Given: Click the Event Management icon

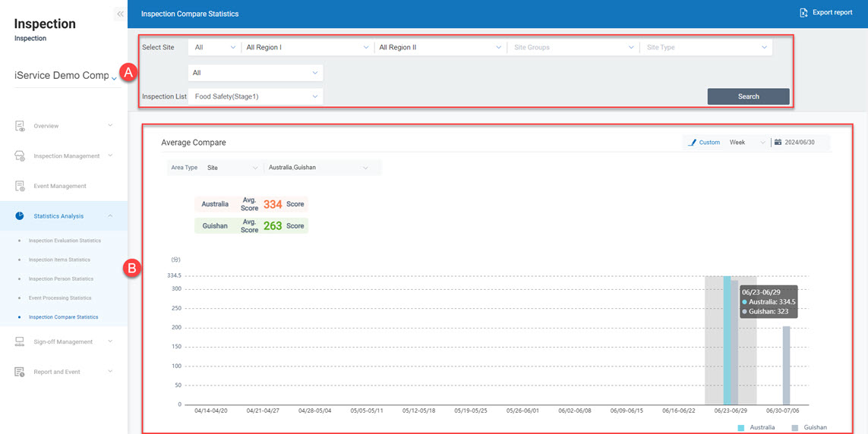Looking at the screenshot, I should click(x=21, y=186).
